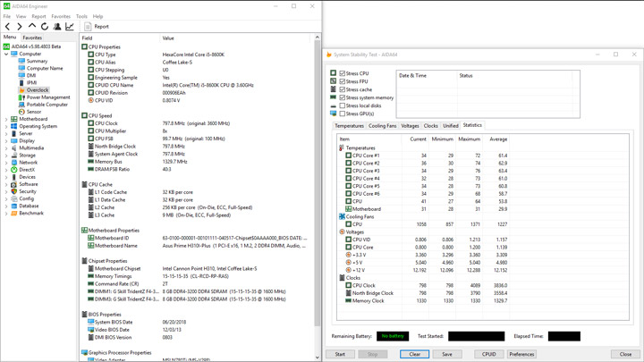
Task: Open the user/manage toolbar icon
Action: [57, 26]
